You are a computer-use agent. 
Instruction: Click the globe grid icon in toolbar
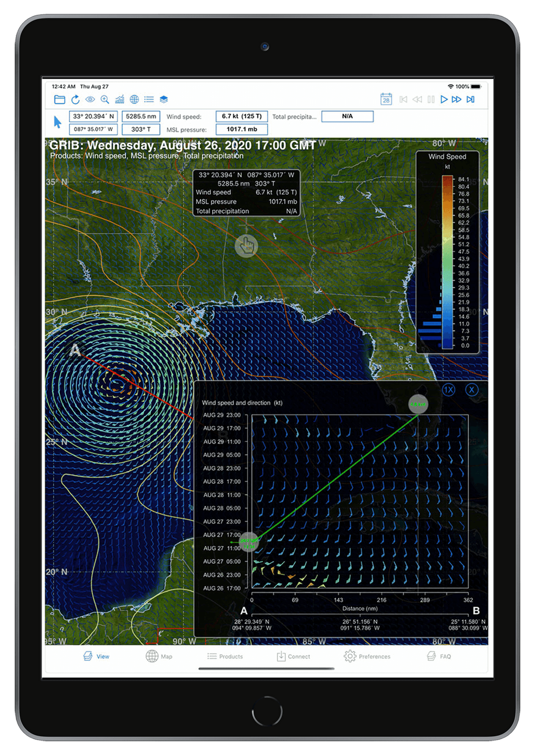pos(134,100)
